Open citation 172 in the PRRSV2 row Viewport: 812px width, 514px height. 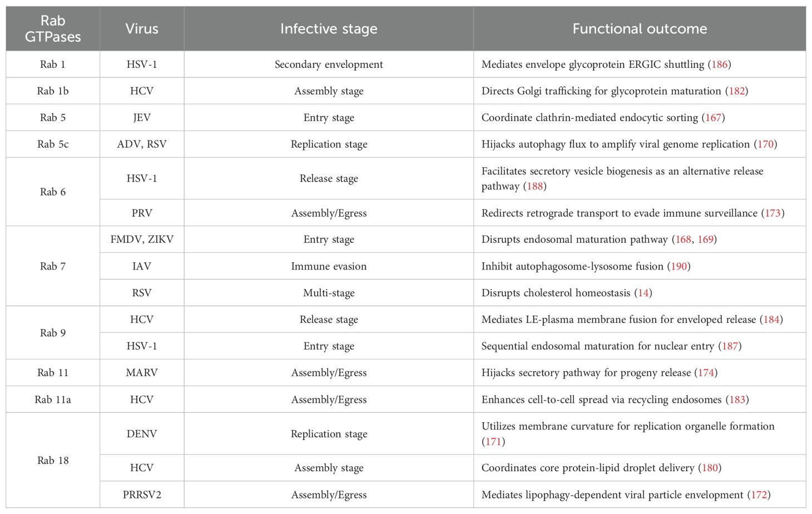tap(759, 495)
